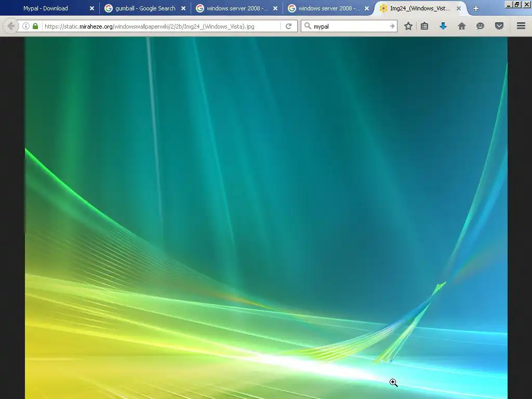Show bookmarks list icon
The image size is (532, 399).
click(424, 26)
